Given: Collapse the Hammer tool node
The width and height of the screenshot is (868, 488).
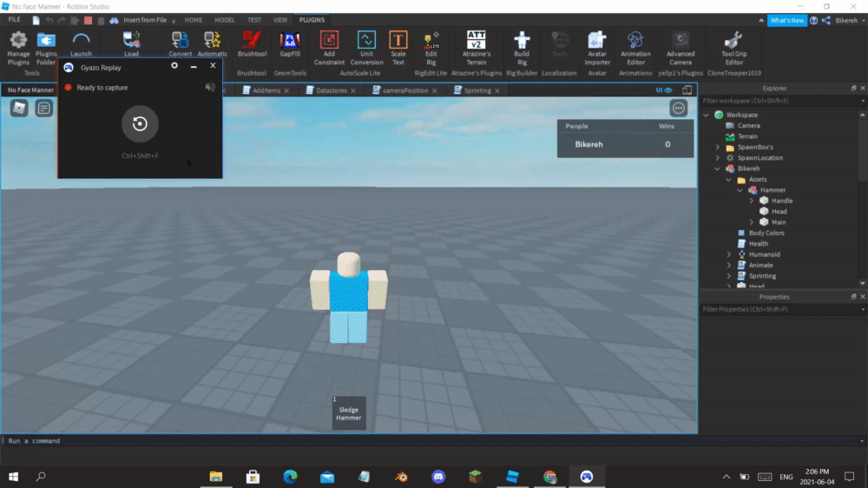Looking at the screenshot, I should (740, 190).
